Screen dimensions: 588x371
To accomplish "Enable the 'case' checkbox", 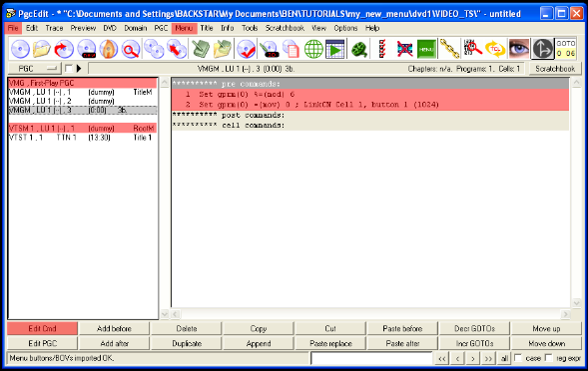I will (518, 358).
